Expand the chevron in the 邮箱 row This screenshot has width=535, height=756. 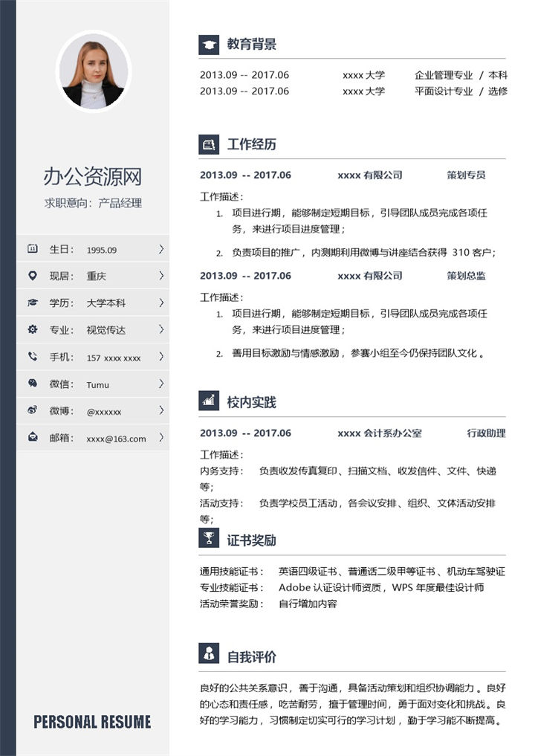161,437
